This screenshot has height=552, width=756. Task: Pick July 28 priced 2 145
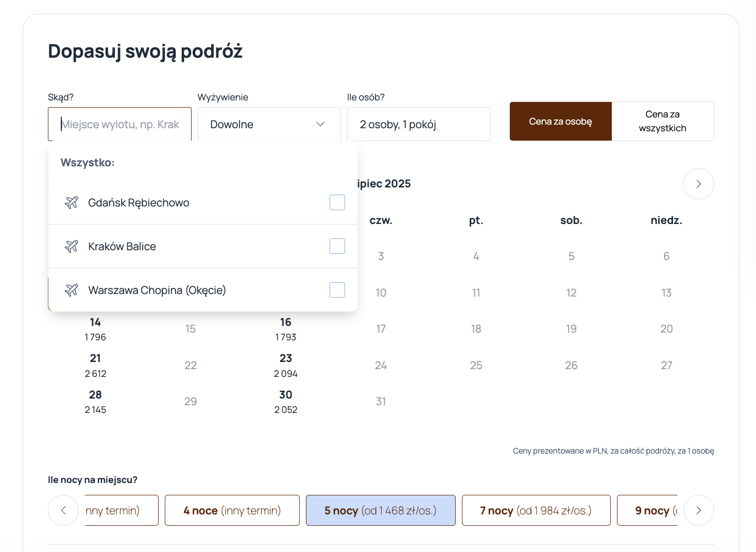coord(95,402)
